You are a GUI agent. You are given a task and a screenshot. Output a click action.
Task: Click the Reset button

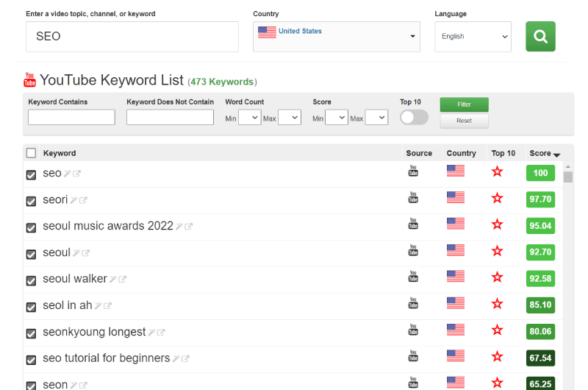tap(465, 121)
